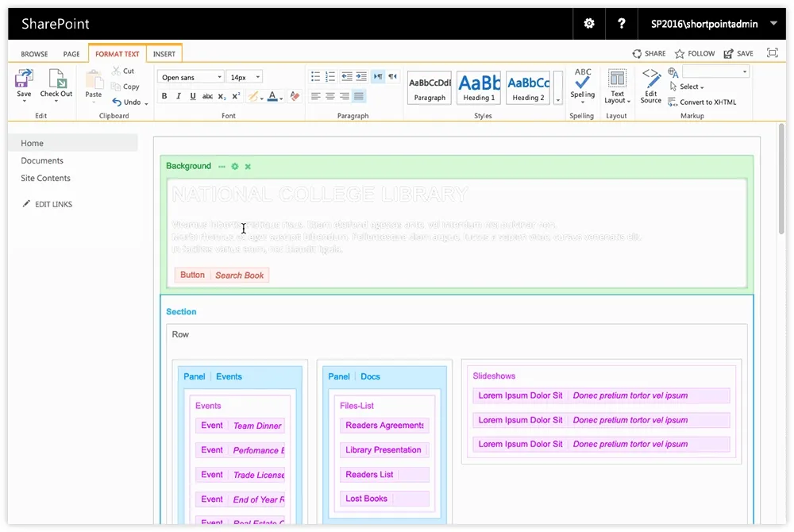Screen dimensions: 794x532
Task: Click SAVE in the top right
Action: click(x=738, y=53)
